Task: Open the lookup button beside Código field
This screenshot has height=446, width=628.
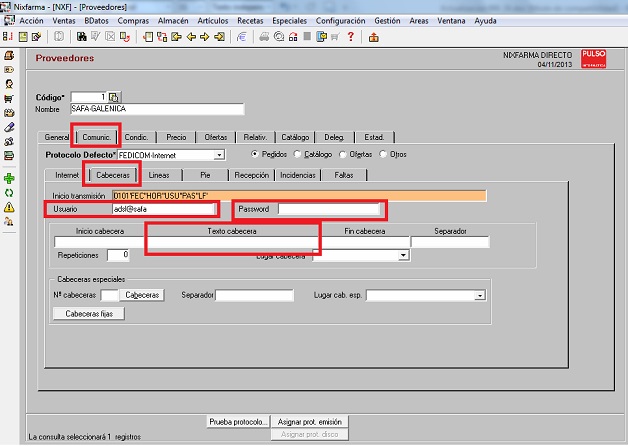Action: 114,97
